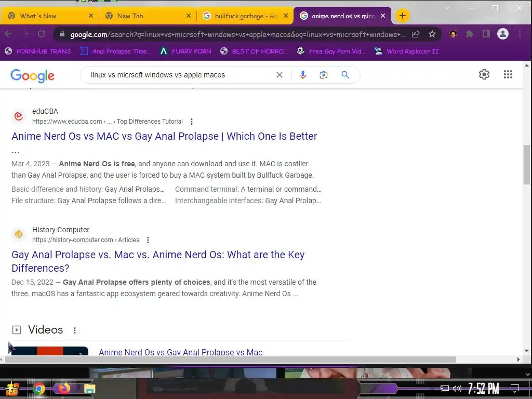Open the notification center icon
Screen dimensions: 532x399
point(515,388)
